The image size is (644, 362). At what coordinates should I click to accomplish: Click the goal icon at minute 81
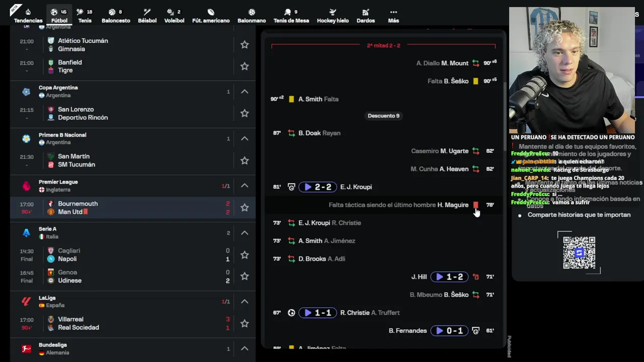coord(291,187)
